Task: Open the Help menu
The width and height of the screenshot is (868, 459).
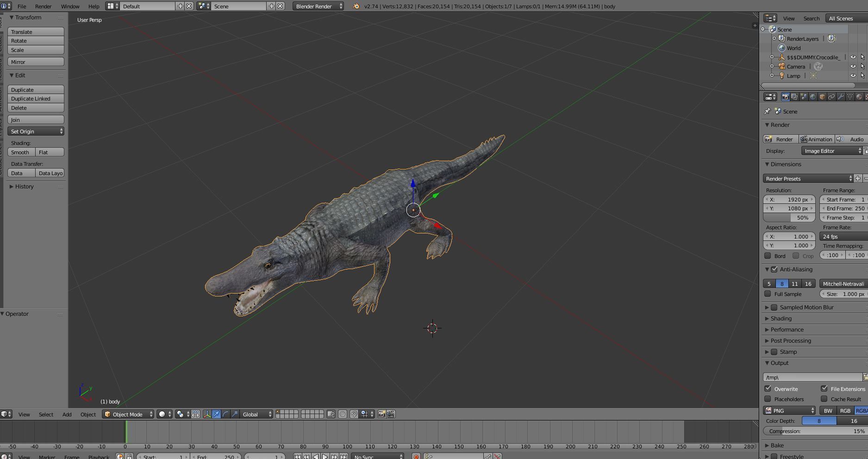Action: [94, 6]
